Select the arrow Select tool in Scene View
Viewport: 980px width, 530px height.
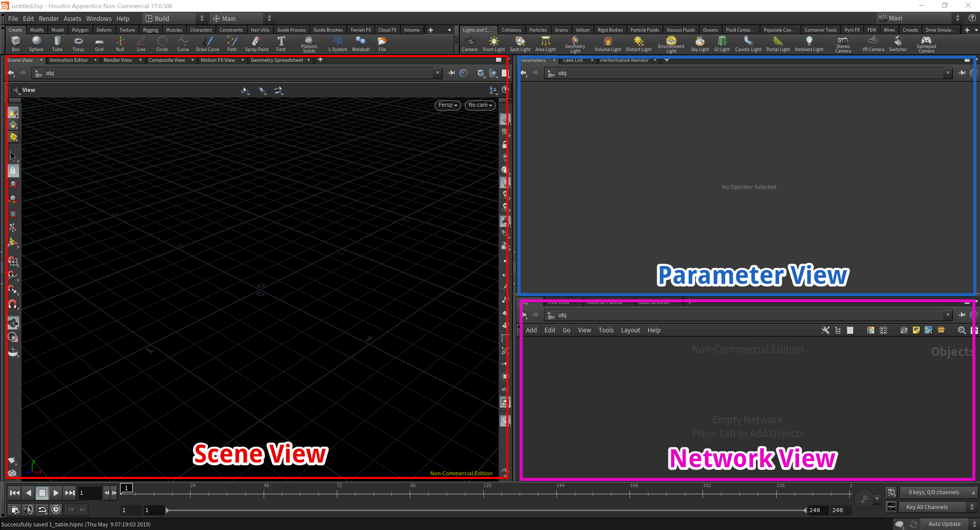click(x=13, y=156)
